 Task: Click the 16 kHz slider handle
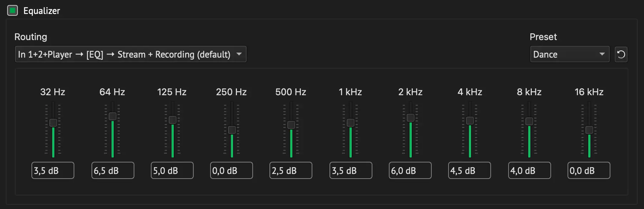[589, 130]
